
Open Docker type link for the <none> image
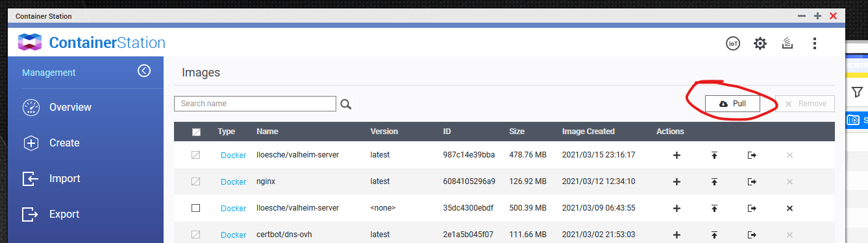tap(234, 209)
